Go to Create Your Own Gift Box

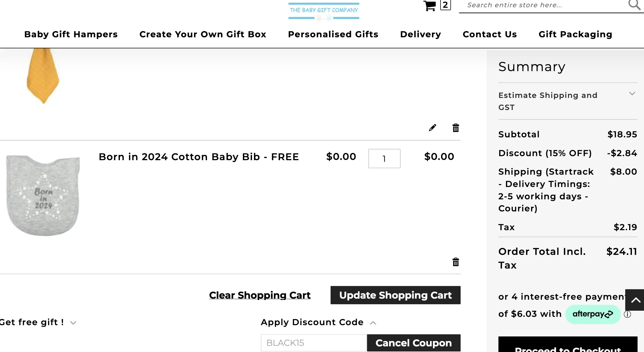pos(203,34)
